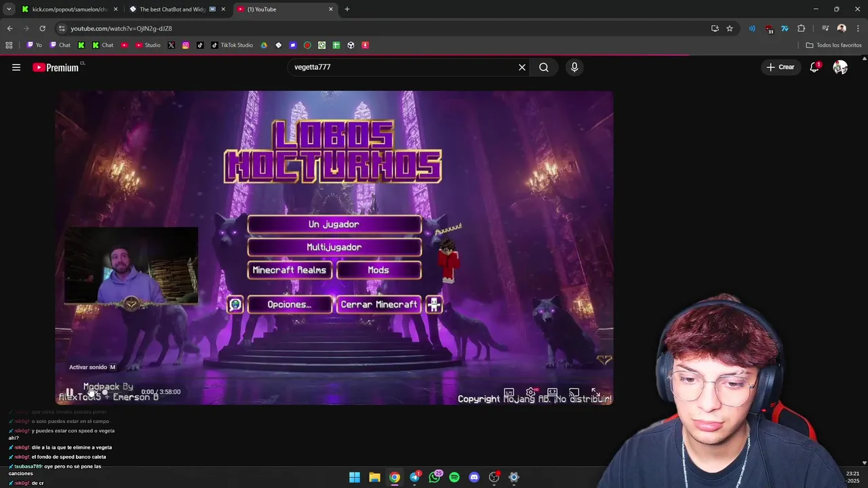Pause the video with the pause button
This screenshot has width=868, height=488.
69,392
